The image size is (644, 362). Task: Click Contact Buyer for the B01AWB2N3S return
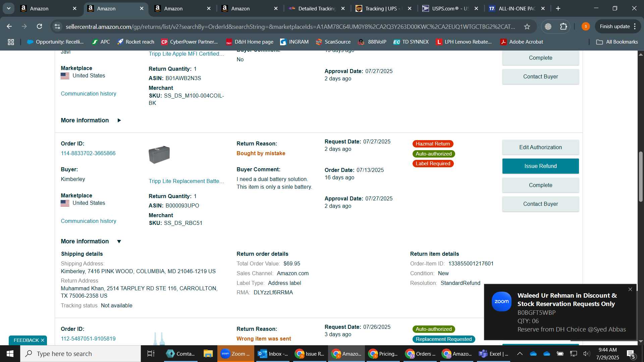click(x=540, y=77)
